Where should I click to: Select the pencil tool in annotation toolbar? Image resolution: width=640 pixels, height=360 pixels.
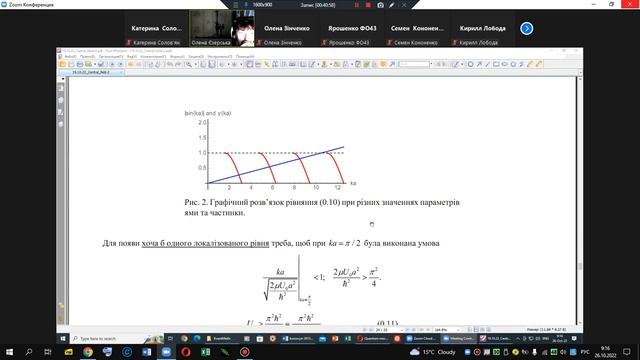(x=530, y=64)
